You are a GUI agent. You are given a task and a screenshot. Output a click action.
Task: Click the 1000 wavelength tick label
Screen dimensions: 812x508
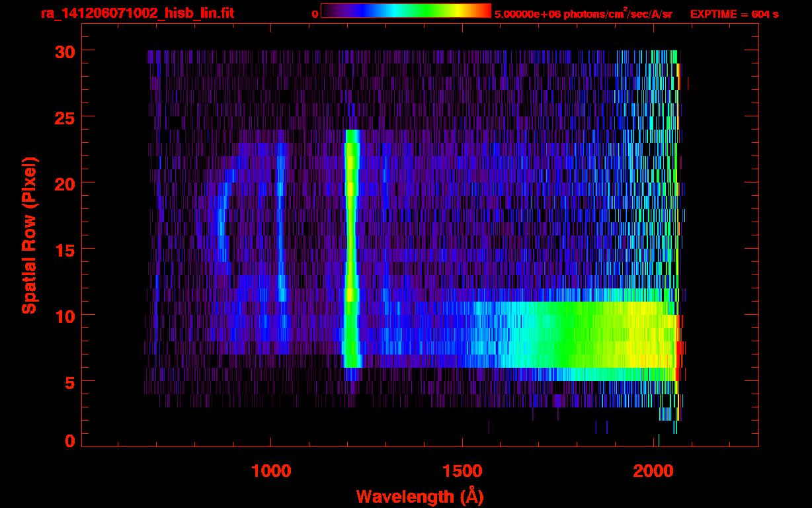point(271,471)
